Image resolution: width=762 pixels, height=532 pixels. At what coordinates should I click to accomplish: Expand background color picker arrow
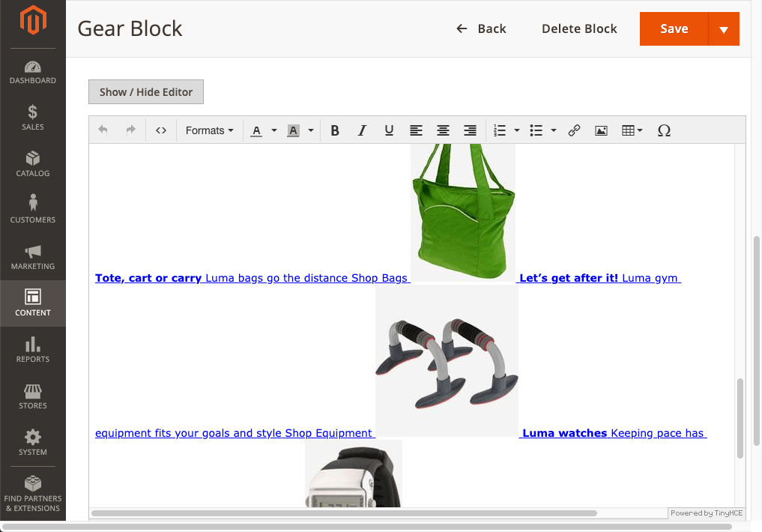pos(310,130)
